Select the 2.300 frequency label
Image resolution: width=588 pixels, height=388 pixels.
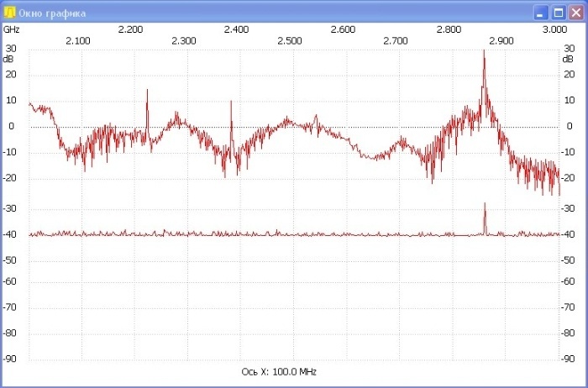tap(184, 41)
